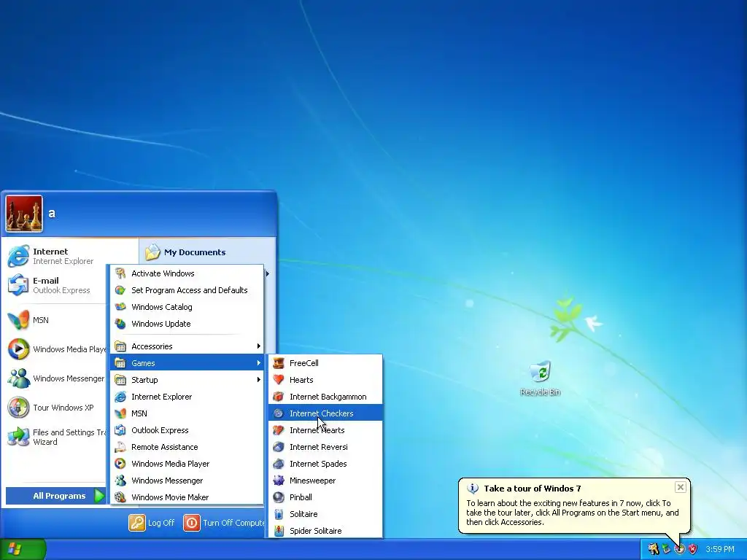Click the Take a tour balloon text

tap(573, 513)
